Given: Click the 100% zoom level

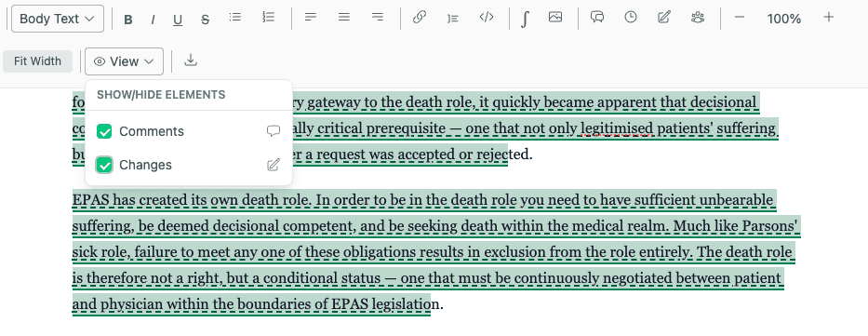Looking at the screenshot, I should 784,19.
